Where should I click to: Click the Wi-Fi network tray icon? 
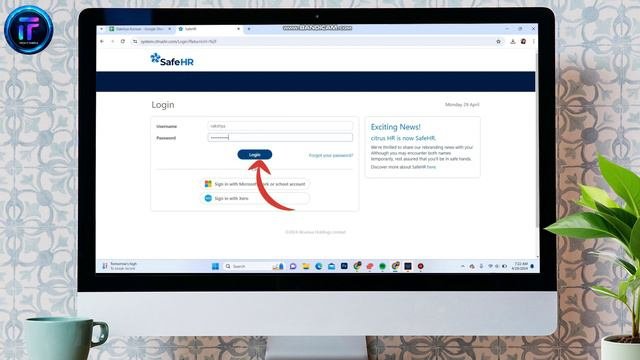click(490, 267)
